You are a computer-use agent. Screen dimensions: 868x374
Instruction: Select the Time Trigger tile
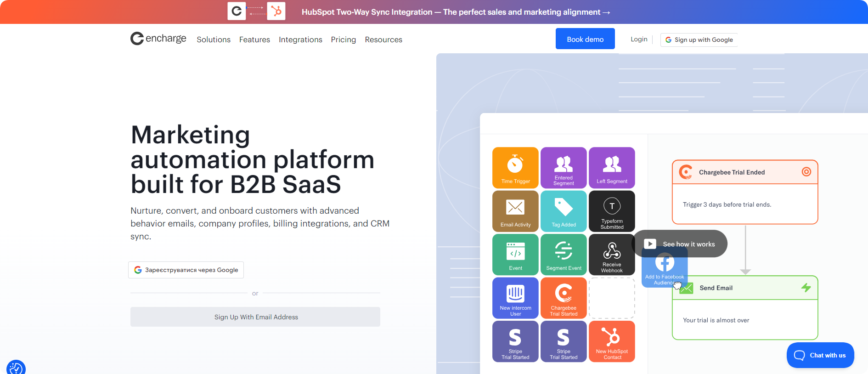coord(515,168)
